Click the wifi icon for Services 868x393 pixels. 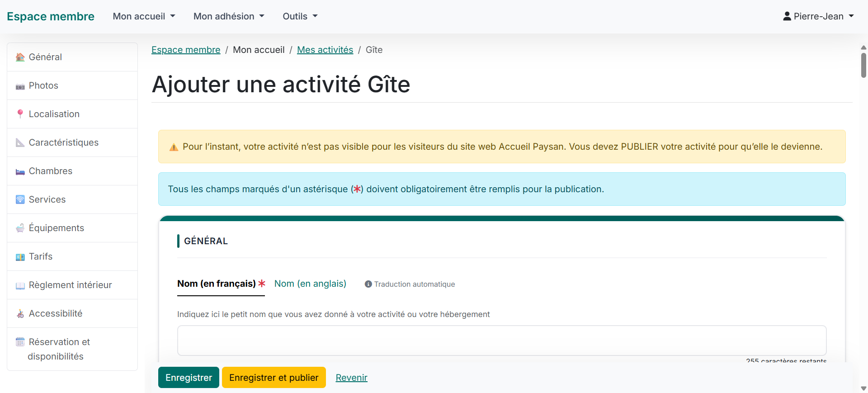click(20, 199)
